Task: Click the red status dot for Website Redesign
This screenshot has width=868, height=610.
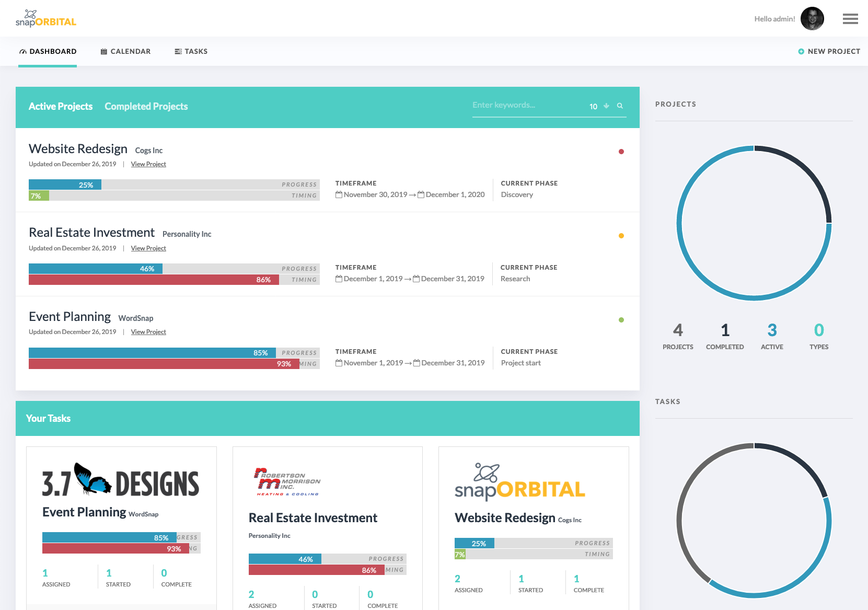Action: click(x=621, y=152)
